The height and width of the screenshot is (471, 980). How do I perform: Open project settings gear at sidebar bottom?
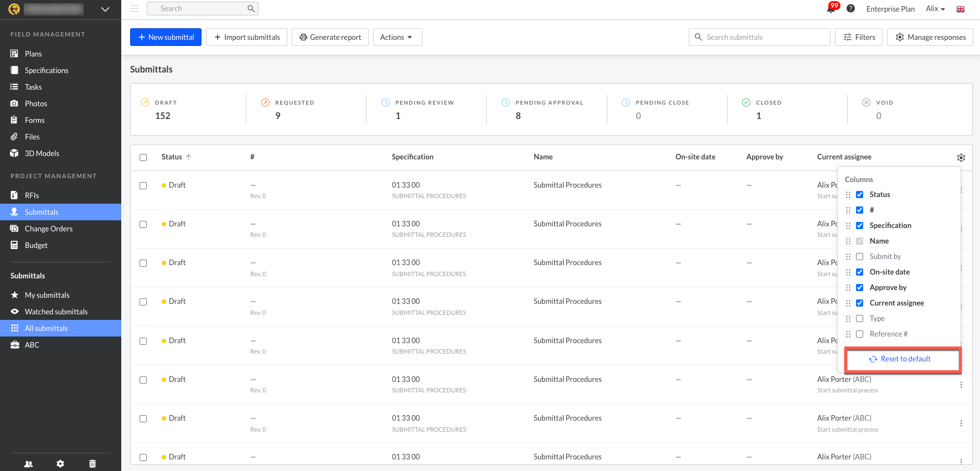60,464
